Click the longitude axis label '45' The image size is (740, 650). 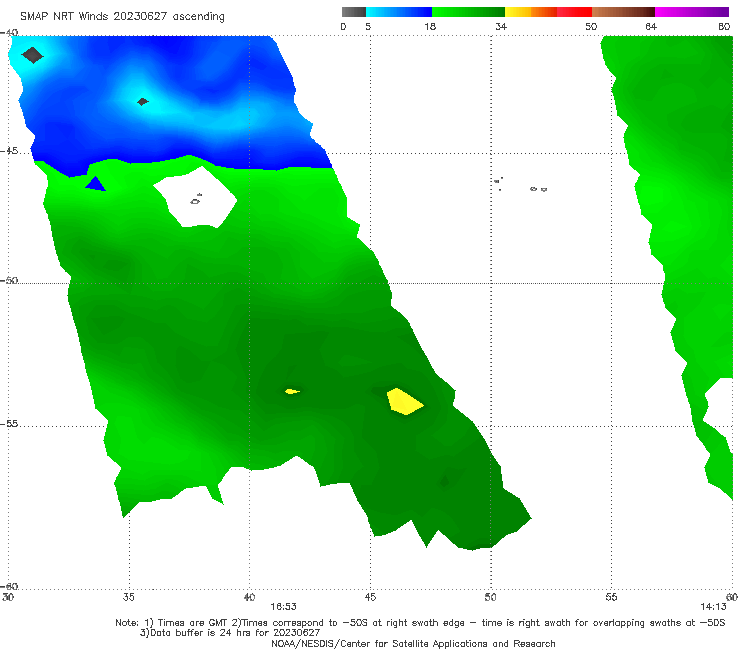click(x=370, y=597)
